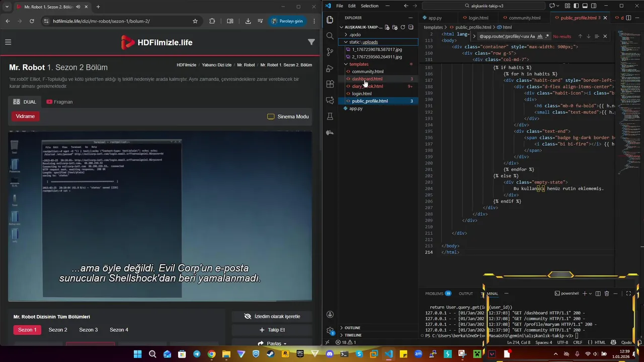Mark episode with İzledim olarak işaretle
644x362 pixels.
click(272, 316)
